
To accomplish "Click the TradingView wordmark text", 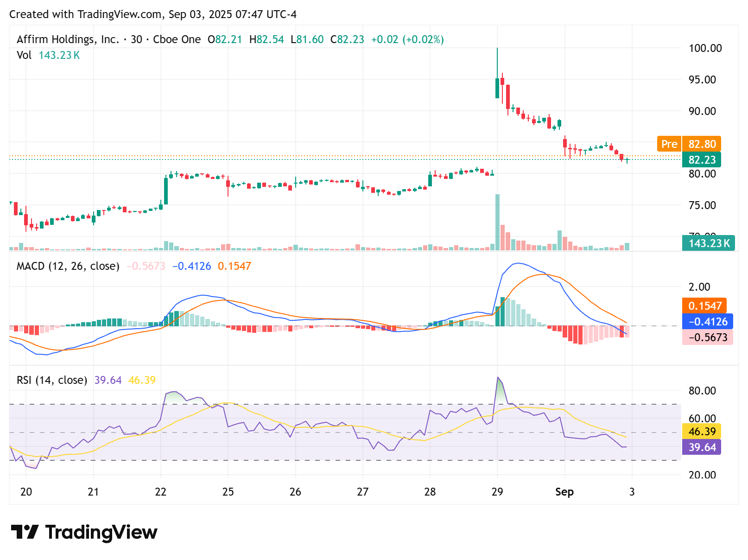I will [101, 532].
